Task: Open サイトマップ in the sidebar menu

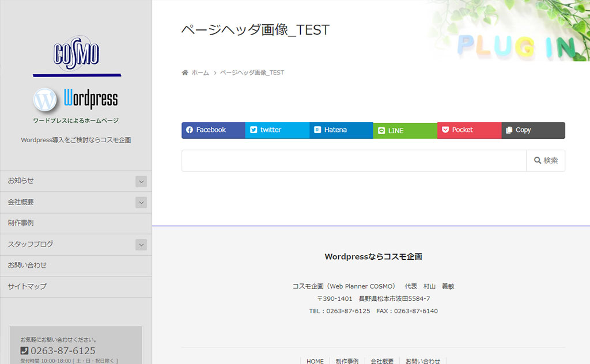Action: [x=27, y=286]
